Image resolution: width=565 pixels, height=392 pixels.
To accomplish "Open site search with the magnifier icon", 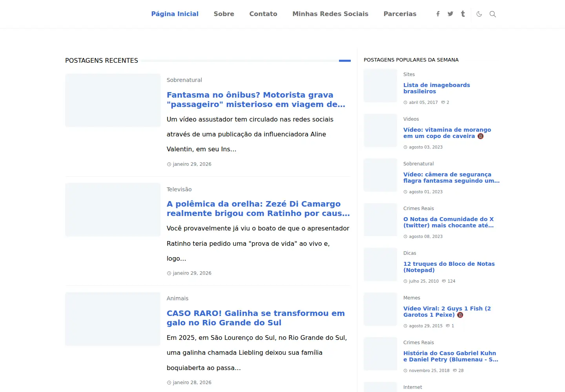I will 493,14.
